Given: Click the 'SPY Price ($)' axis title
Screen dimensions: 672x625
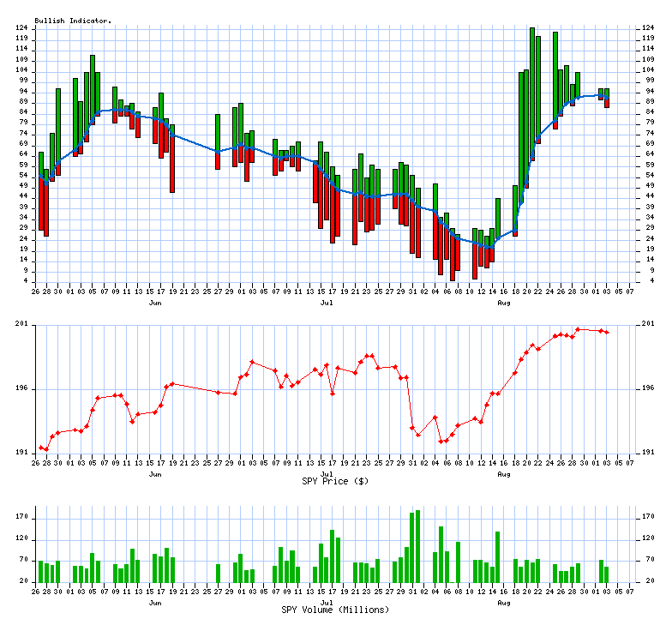Looking at the screenshot, I should [x=335, y=481].
